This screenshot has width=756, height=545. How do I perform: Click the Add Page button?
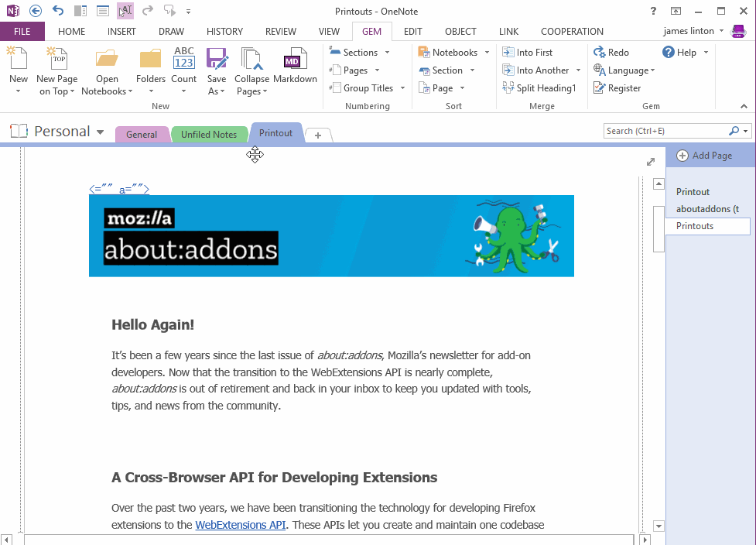tap(704, 156)
